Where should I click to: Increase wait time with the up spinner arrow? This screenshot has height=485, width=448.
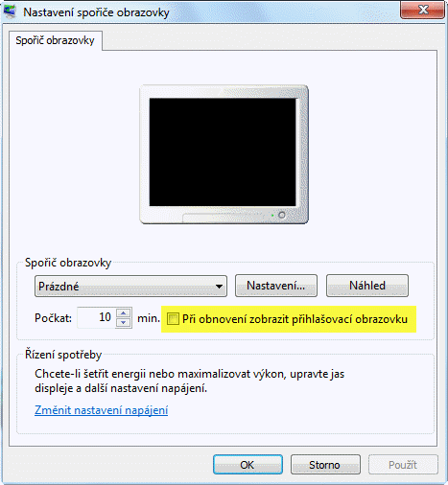coord(124,312)
